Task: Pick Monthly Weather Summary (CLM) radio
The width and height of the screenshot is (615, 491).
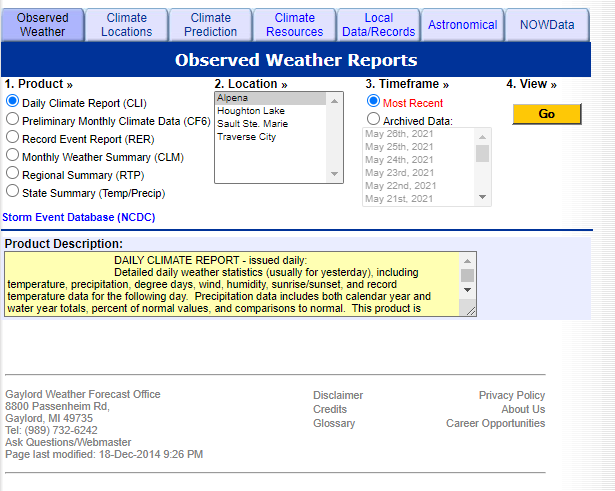Action: point(13,156)
